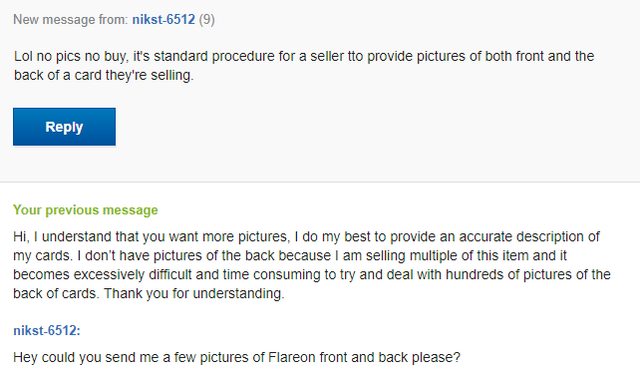
Task: Click the 'Your previous message' green heading
Action: pyautogui.click(x=85, y=209)
